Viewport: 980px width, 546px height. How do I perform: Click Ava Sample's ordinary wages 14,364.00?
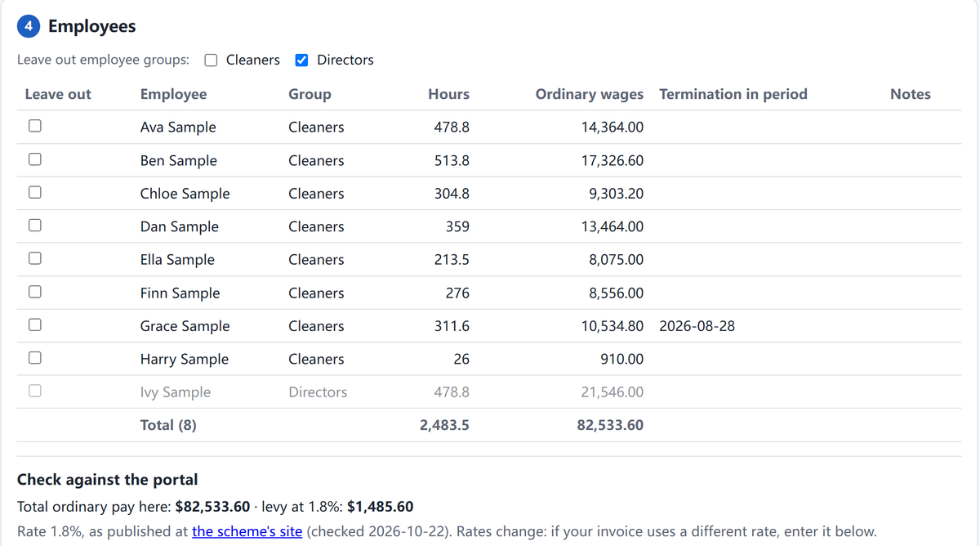pos(612,128)
